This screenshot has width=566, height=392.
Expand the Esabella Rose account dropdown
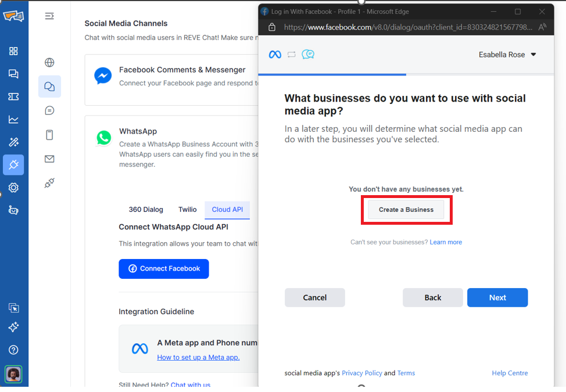[507, 55]
